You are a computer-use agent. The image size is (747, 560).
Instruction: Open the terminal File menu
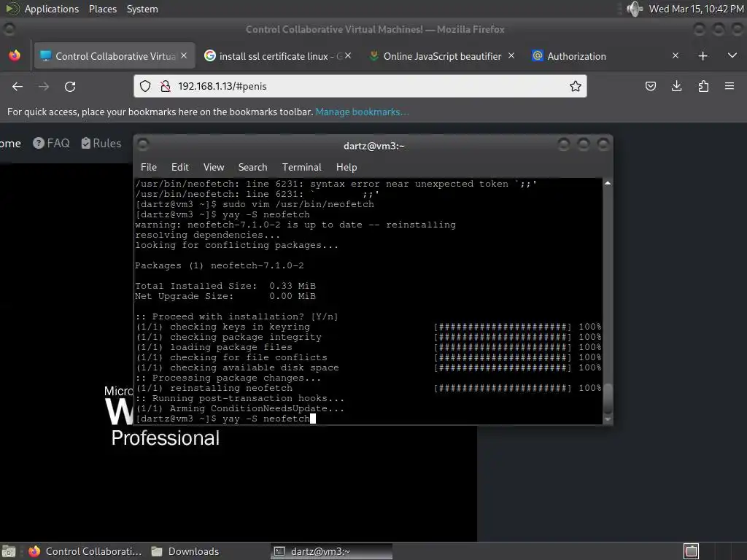click(149, 167)
